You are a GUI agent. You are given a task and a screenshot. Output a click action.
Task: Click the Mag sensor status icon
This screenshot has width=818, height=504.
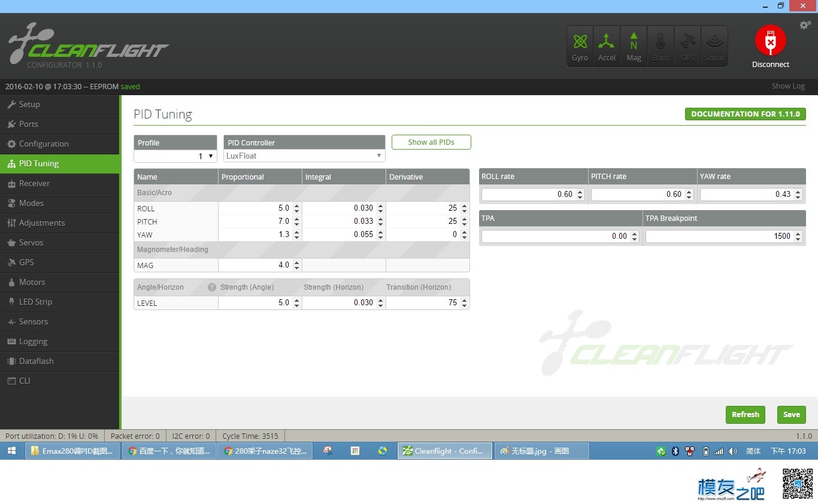click(634, 46)
